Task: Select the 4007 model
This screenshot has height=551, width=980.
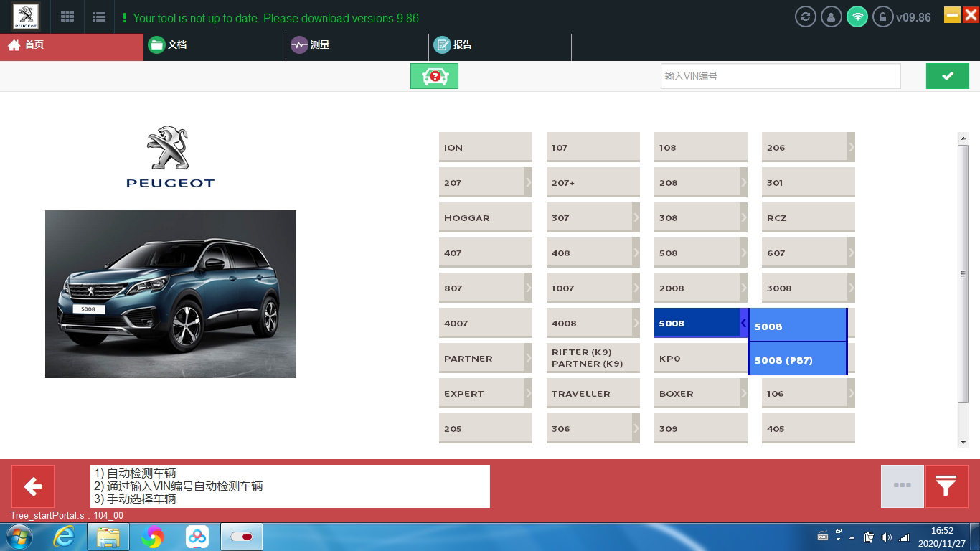Action: (x=486, y=323)
